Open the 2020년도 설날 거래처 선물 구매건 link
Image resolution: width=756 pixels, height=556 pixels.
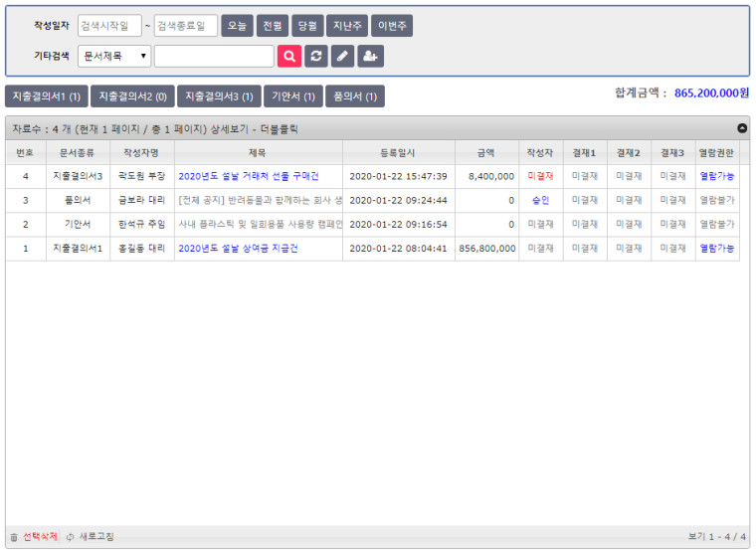(x=249, y=176)
